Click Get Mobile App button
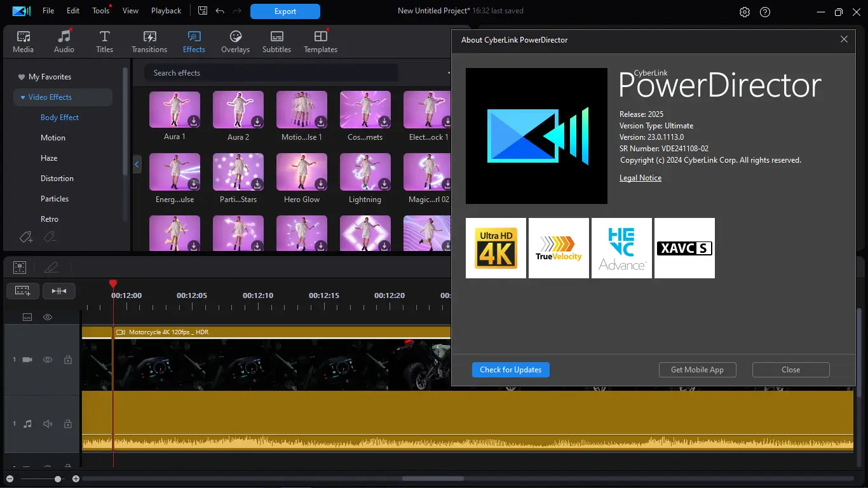Image resolution: width=868 pixels, height=488 pixels. (x=697, y=370)
